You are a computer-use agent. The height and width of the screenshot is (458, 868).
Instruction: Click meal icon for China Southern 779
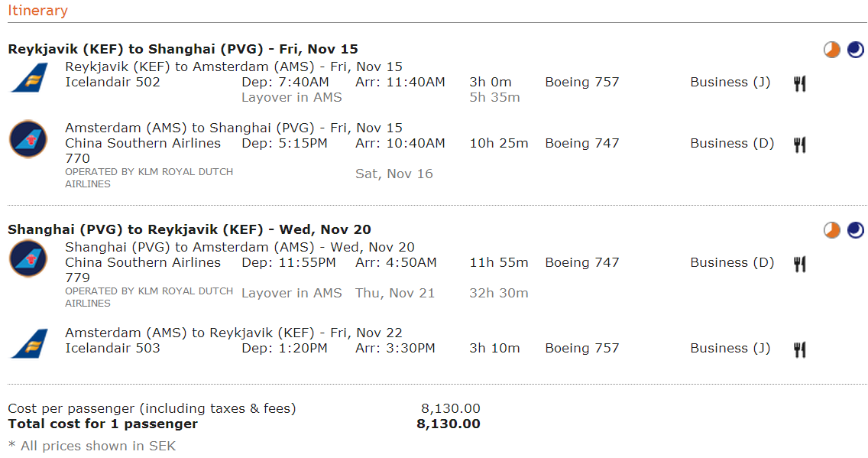tap(799, 264)
